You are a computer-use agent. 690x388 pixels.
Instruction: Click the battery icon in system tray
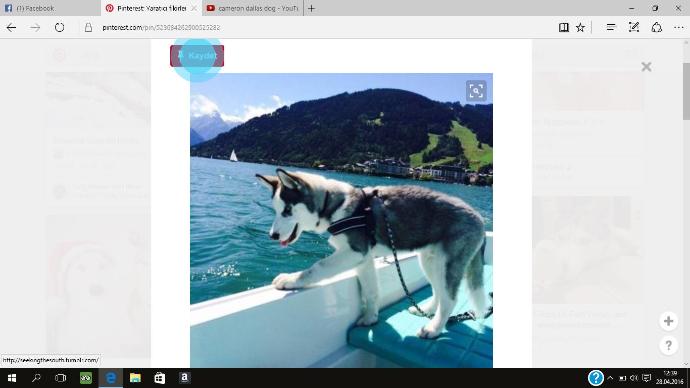(x=622, y=378)
